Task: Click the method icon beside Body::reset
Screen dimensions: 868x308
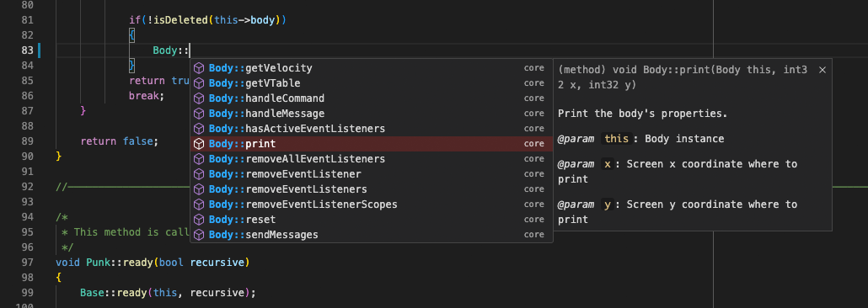Action: (199, 220)
